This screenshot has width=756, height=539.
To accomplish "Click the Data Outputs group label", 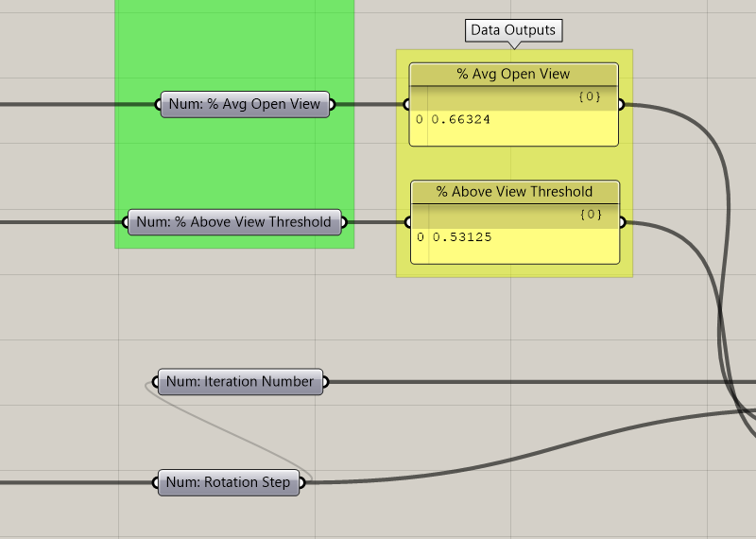I will click(x=514, y=30).
